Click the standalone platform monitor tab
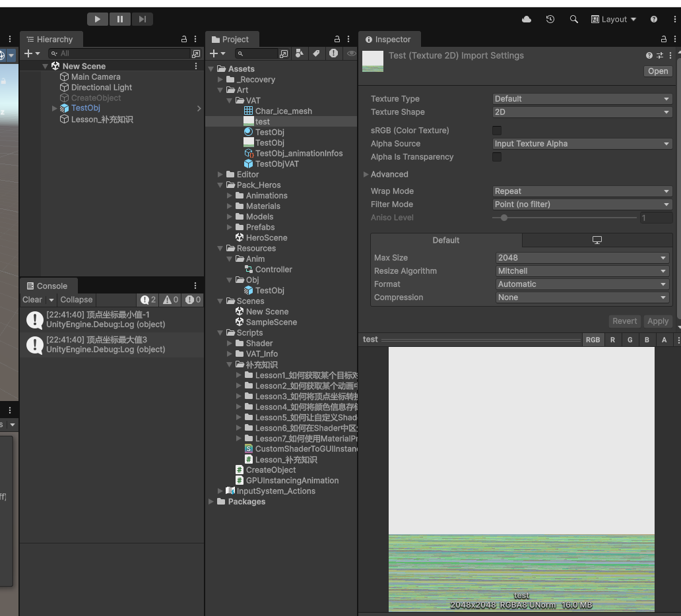 (x=597, y=240)
